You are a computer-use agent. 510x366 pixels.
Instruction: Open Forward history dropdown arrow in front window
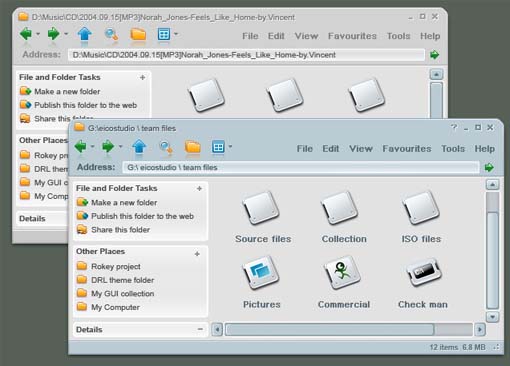click(120, 146)
